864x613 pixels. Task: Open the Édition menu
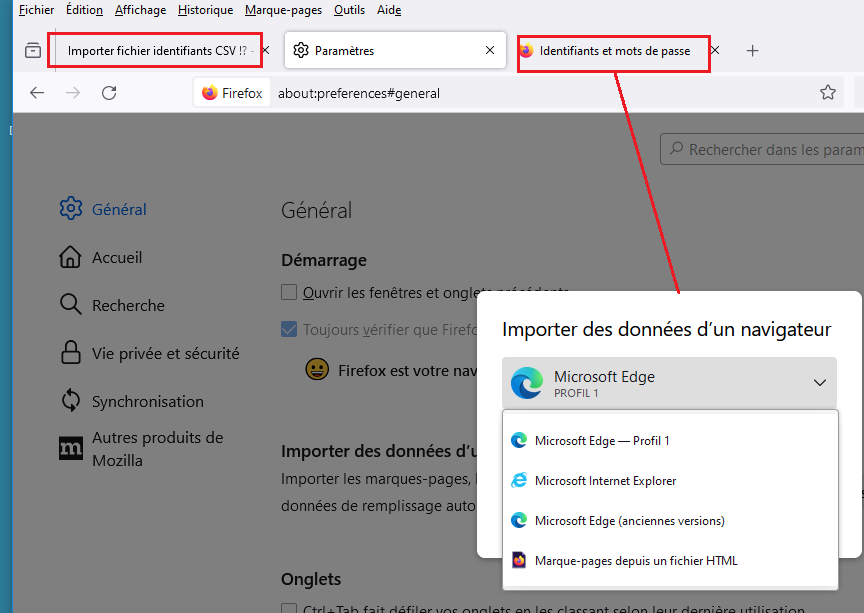(x=84, y=10)
